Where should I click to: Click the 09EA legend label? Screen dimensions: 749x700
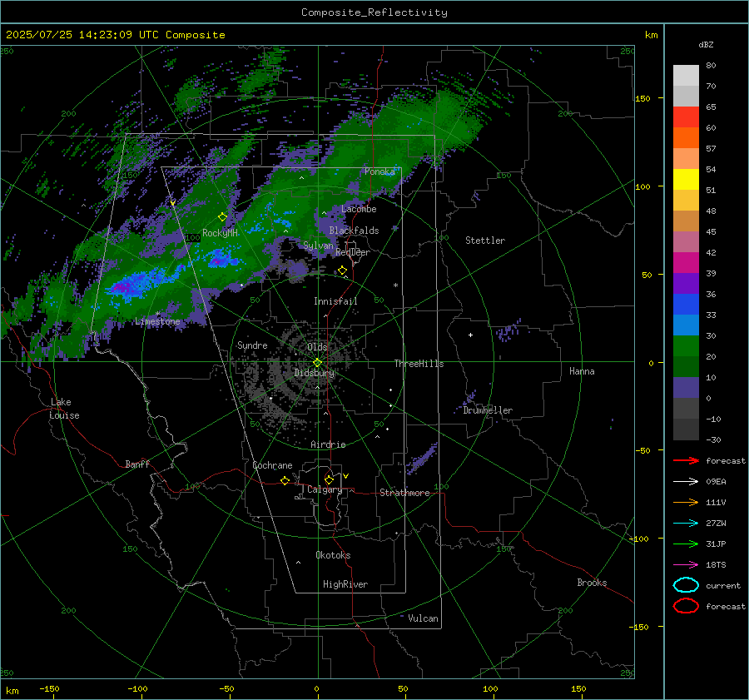pos(716,482)
